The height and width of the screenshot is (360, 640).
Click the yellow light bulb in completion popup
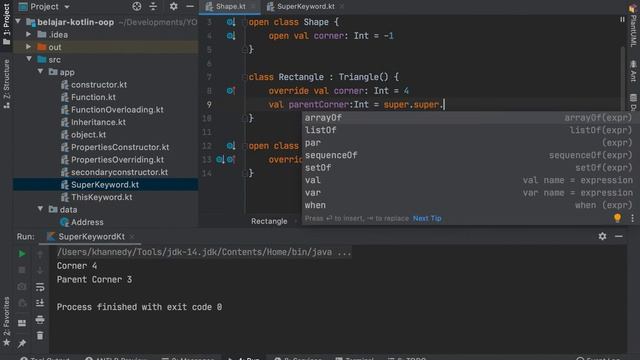coord(618,218)
